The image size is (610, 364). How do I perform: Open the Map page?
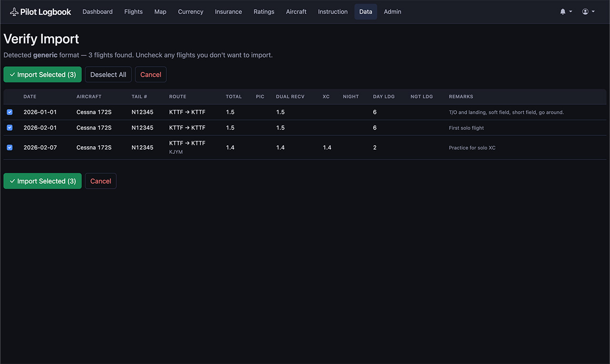tap(160, 12)
